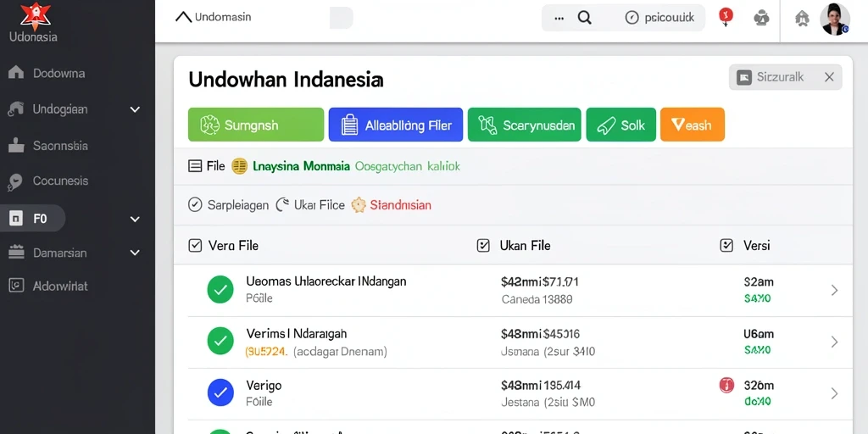This screenshot has height=434, width=868.
Task: Click the green Solk button
Action: [x=621, y=125]
